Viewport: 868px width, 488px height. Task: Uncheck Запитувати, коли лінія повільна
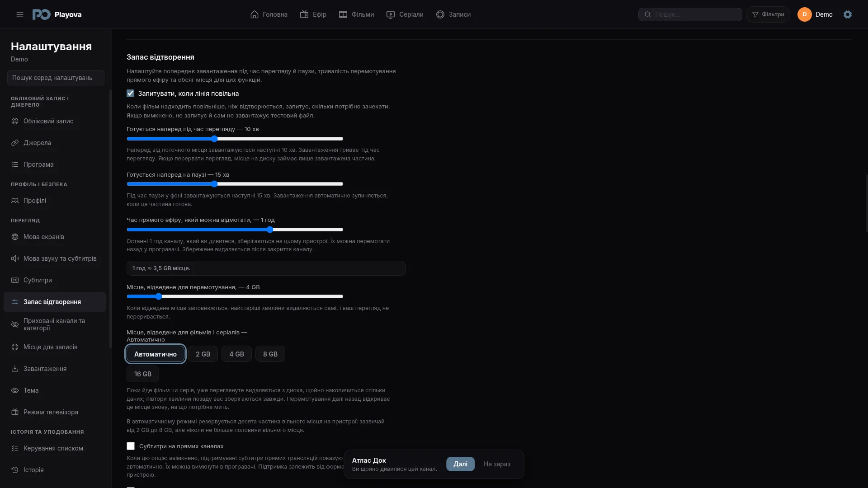(131, 94)
